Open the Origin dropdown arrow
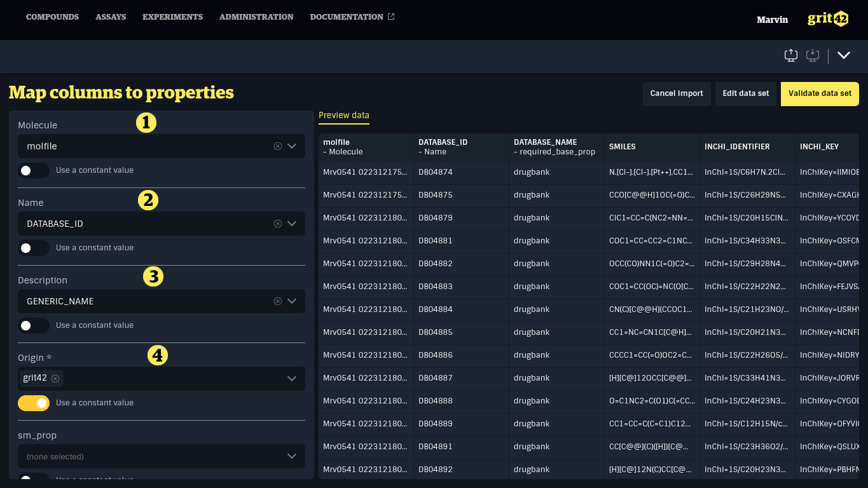 pos(292,379)
